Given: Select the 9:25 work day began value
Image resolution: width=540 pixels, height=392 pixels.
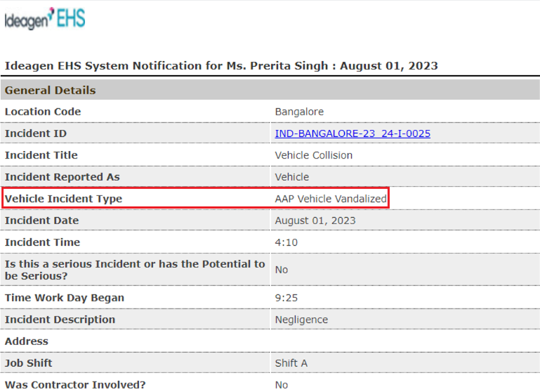Looking at the screenshot, I should pos(287,298).
